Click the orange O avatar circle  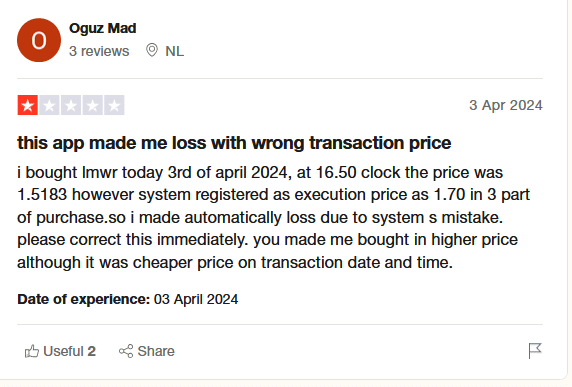[39, 40]
